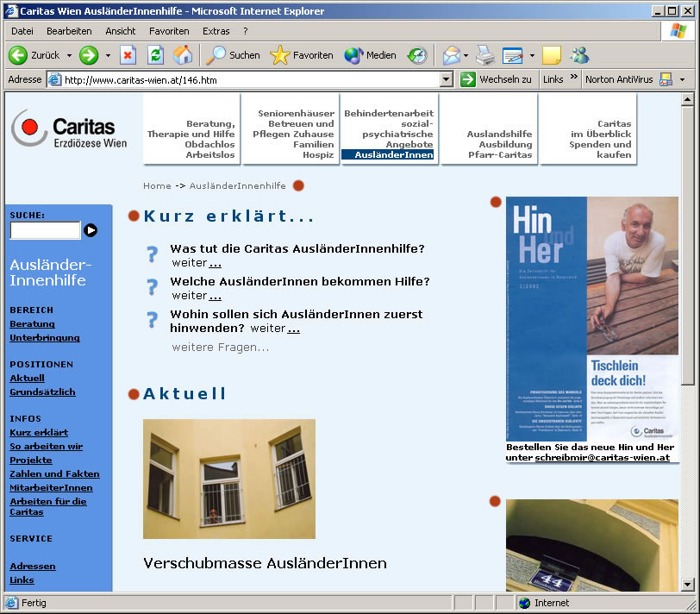Image resolution: width=700 pixels, height=614 pixels.
Task: Click the Zurück back arrow icon
Action: tap(18, 55)
